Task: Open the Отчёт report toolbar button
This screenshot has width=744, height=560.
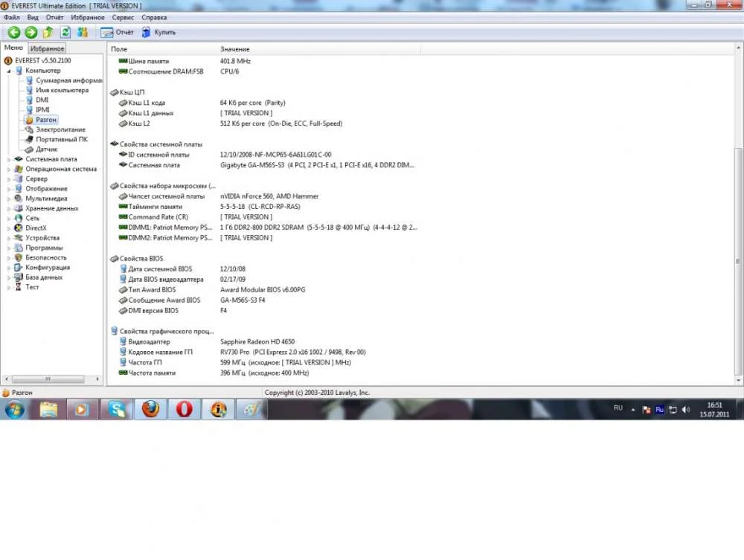Action: [x=118, y=32]
